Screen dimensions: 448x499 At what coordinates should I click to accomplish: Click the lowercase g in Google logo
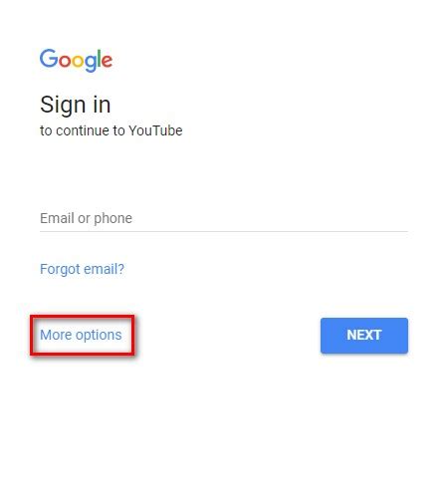point(90,64)
